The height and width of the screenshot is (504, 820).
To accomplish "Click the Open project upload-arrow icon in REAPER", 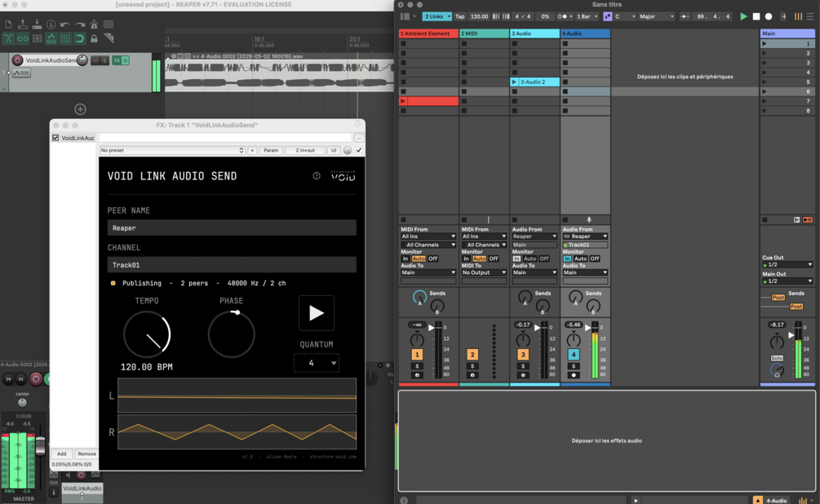I will tap(23, 24).
